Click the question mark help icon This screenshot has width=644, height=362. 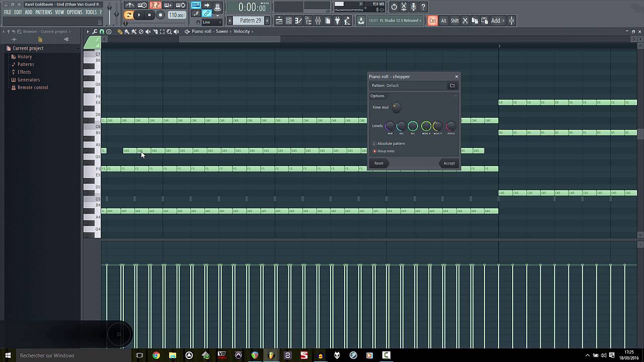[x=423, y=7]
